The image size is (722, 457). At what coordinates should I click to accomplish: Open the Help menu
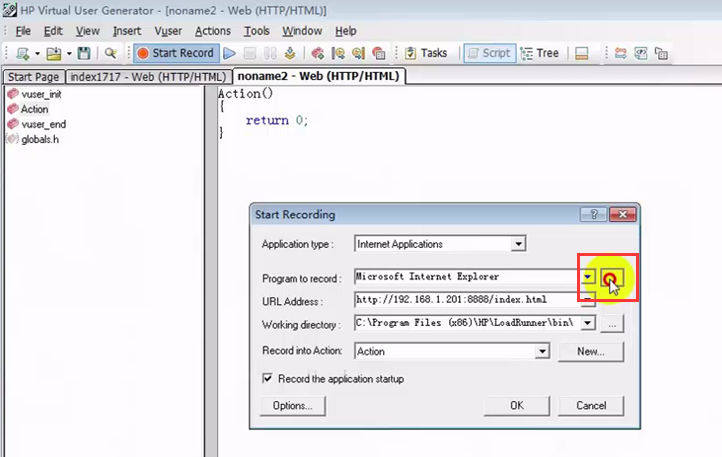[345, 31]
